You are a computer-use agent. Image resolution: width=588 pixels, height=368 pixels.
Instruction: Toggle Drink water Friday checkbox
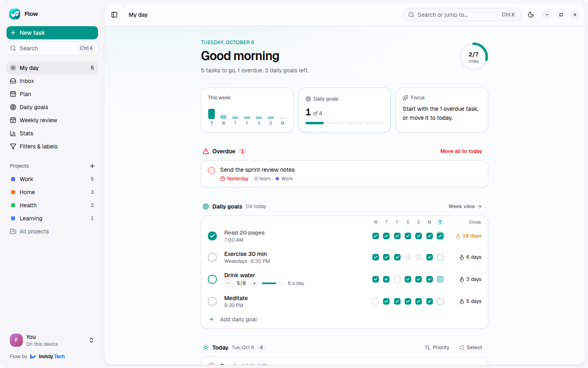pyautogui.click(x=397, y=279)
